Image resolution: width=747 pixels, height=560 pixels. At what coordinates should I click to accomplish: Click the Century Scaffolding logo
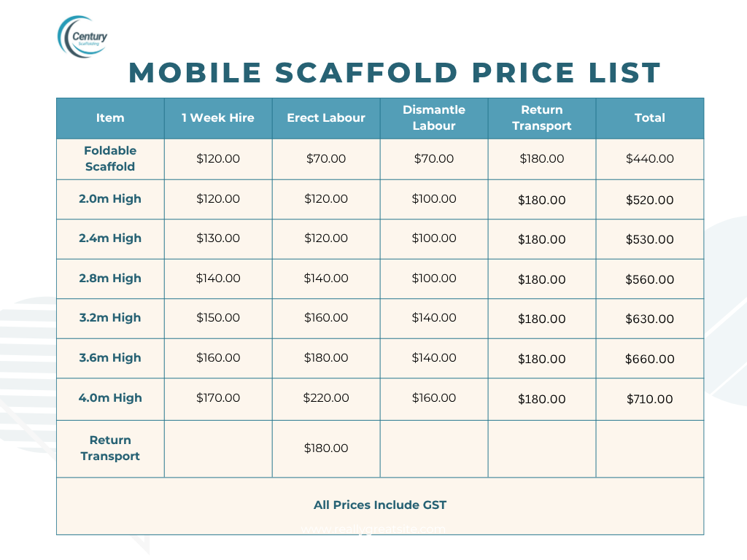click(x=82, y=37)
